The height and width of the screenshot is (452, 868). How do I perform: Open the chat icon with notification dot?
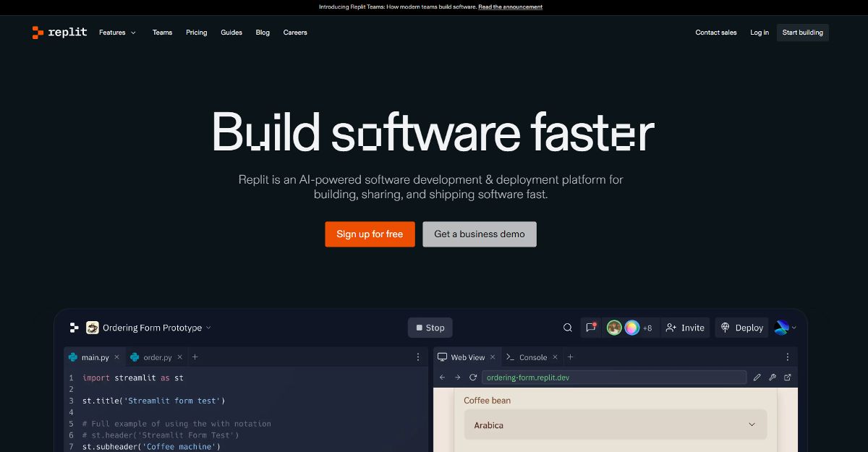pyautogui.click(x=591, y=328)
